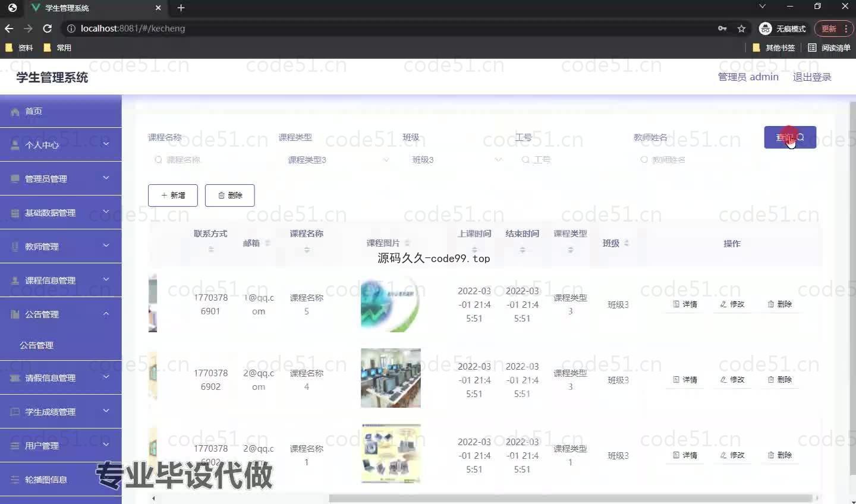Click the icon beside 用户管理

click(15, 446)
